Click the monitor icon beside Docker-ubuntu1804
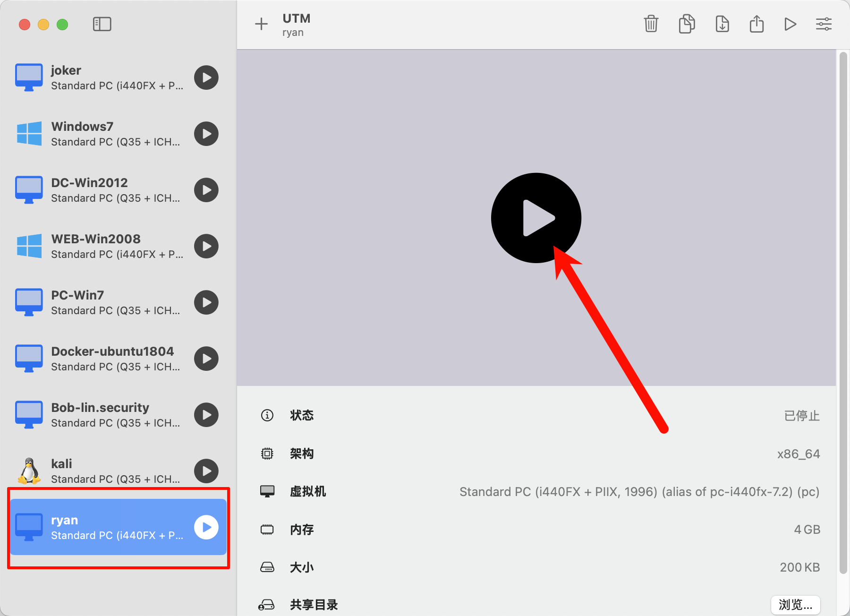Image resolution: width=850 pixels, height=616 pixels. click(x=29, y=359)
